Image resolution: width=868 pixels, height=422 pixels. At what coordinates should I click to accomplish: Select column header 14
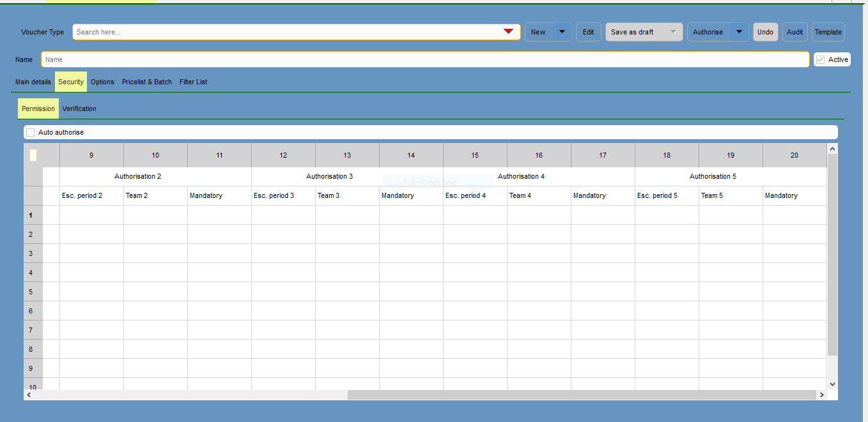411,155
